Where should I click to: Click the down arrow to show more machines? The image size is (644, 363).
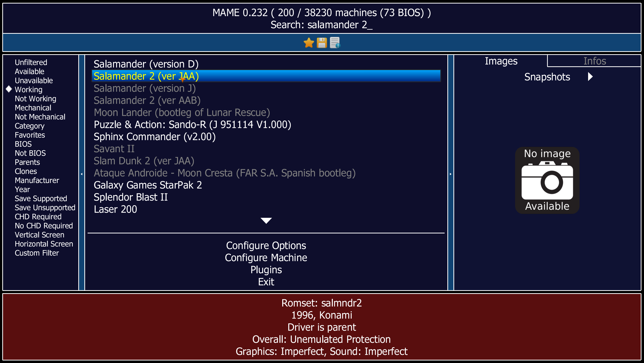click(266, 221)
